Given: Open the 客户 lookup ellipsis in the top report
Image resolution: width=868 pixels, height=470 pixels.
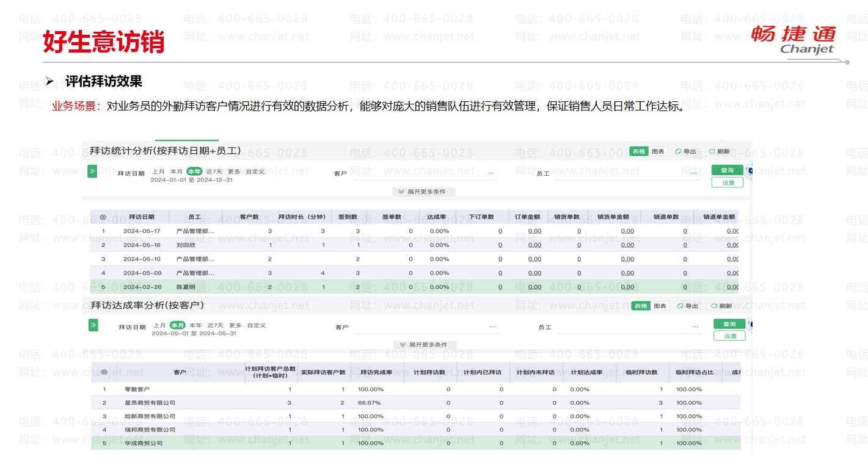Looking at the screenshot, I should tap(491, 173).
